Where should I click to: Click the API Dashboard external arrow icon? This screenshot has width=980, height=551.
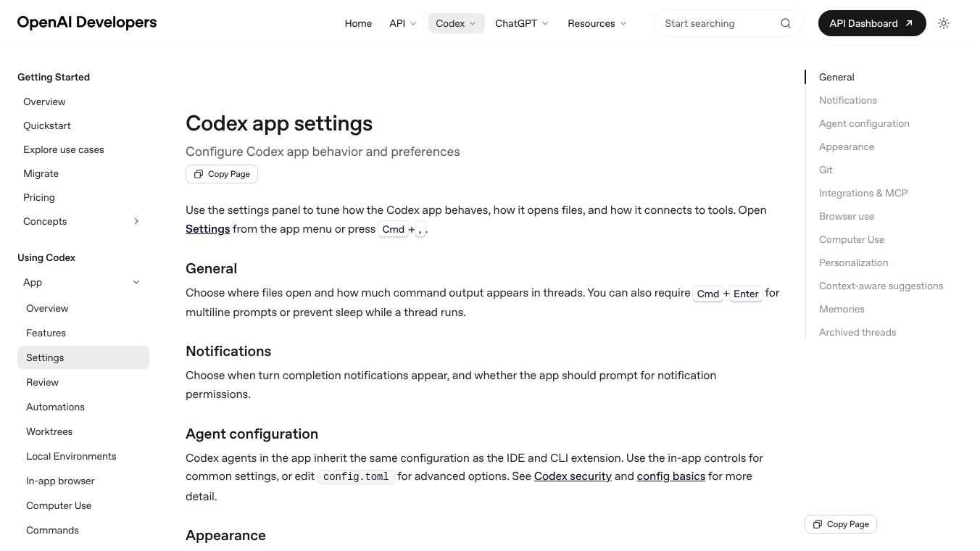pyautogui.click(x=909, y=23)
